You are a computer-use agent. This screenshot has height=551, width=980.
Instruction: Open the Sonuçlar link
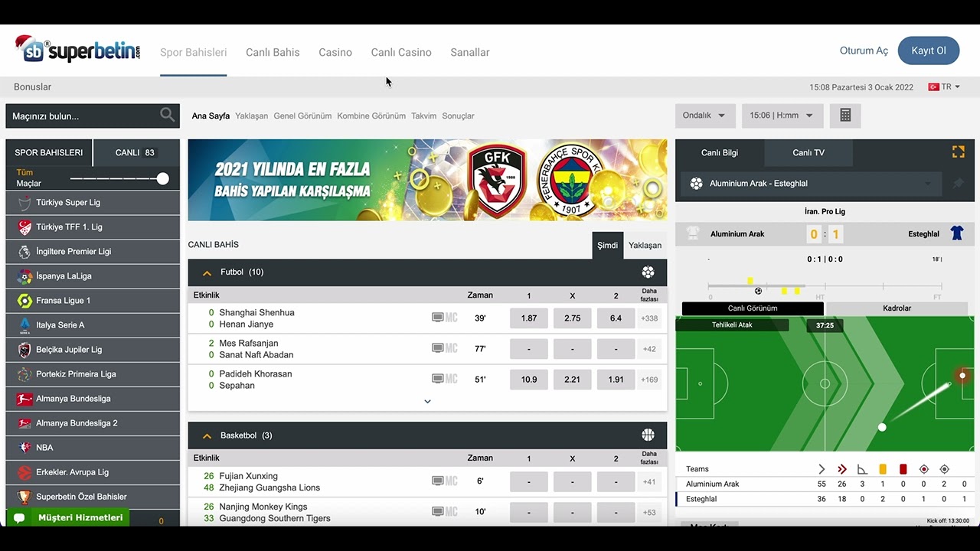point(458,116)
